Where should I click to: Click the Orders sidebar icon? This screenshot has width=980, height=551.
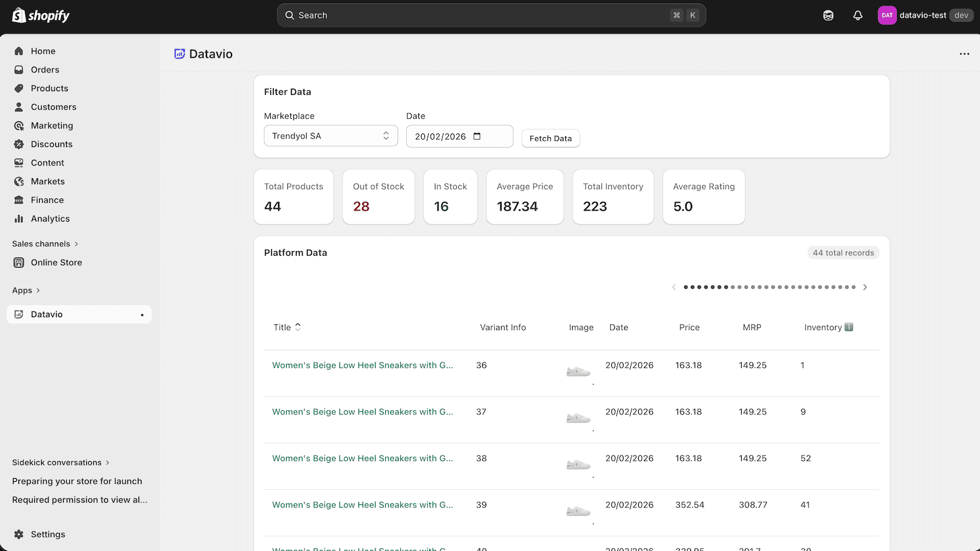pos(19,70)
